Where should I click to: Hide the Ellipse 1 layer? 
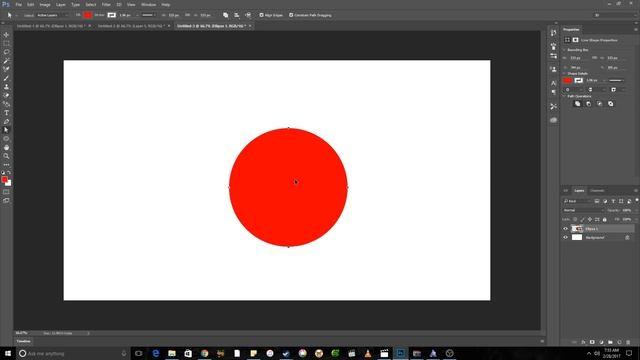pos(565,229)
